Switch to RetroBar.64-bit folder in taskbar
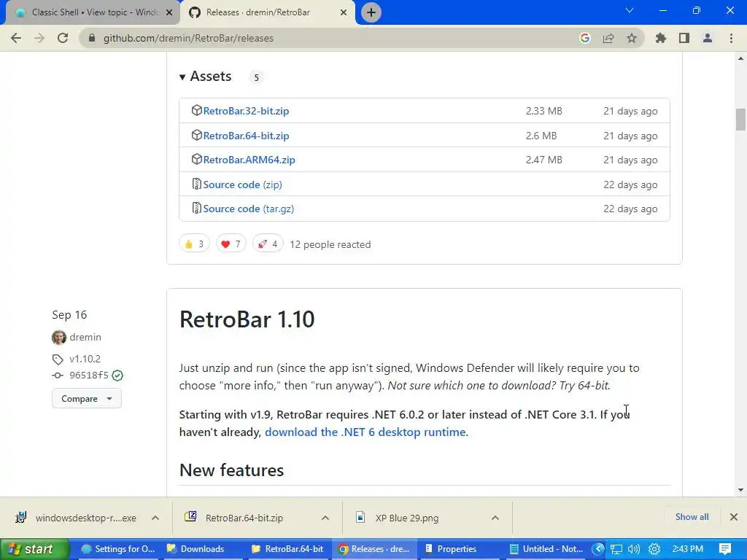This screenshot has width=747, height=560. click(287, 549)
